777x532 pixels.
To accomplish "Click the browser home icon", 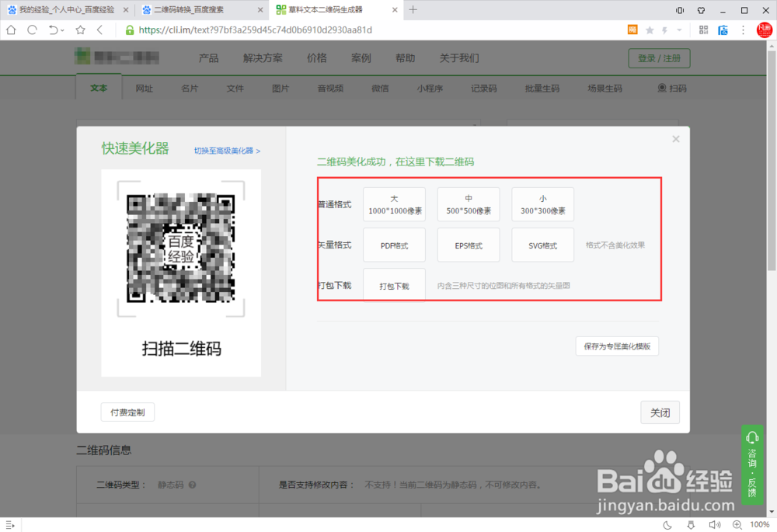I will pos(11,30).
